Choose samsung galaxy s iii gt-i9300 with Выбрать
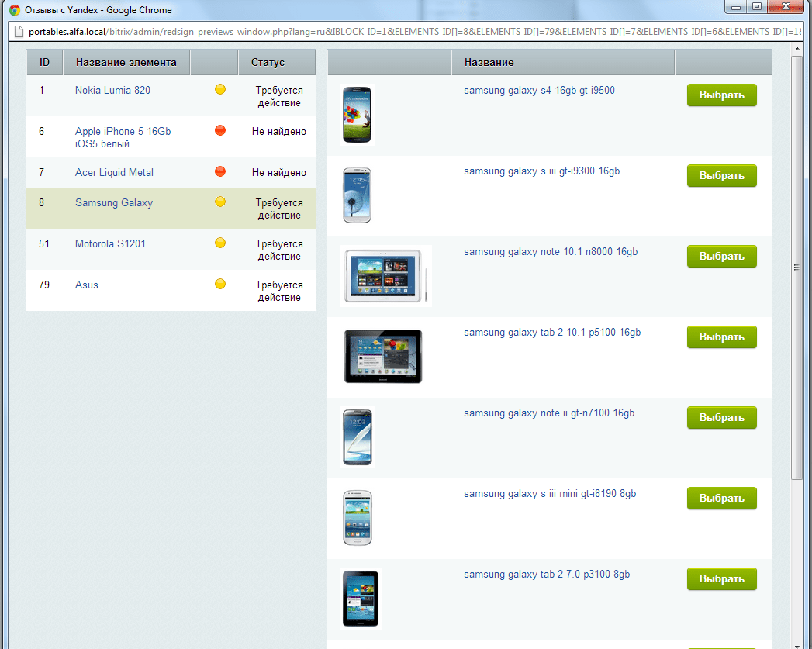Screen dimensions: 812x649 point(722,176)
